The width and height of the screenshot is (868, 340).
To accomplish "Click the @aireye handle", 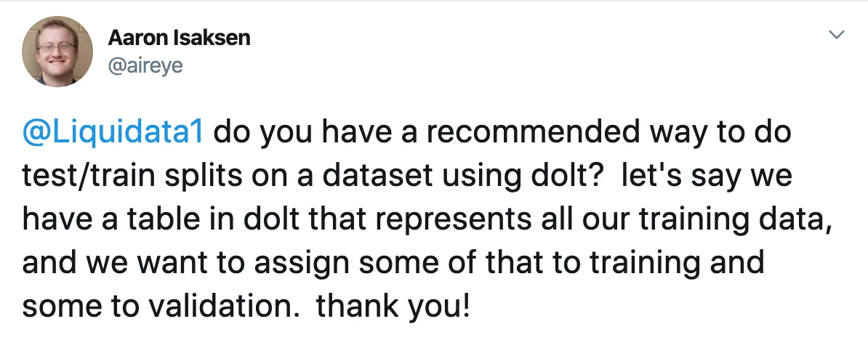I will [x=145, y=66].
